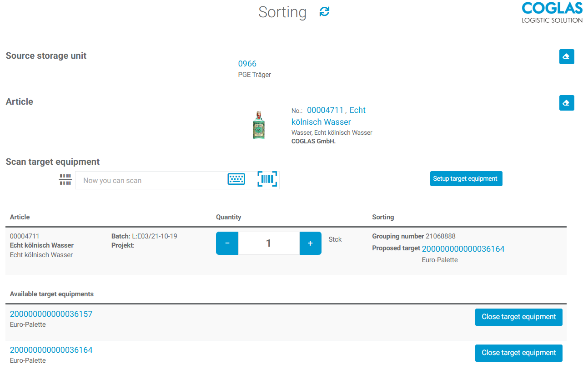Click article number 00004711 in table row
Image resolution: width=588 pixels, height=365 pixels.
click(x=25, y=236)
